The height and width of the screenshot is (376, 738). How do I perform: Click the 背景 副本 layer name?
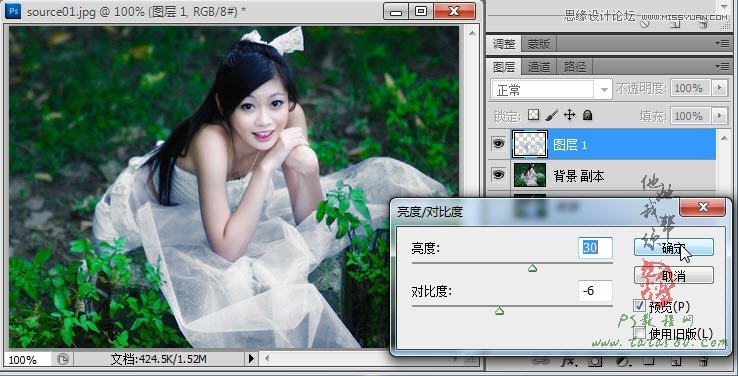pyautogui.click(x=579, y=176)
